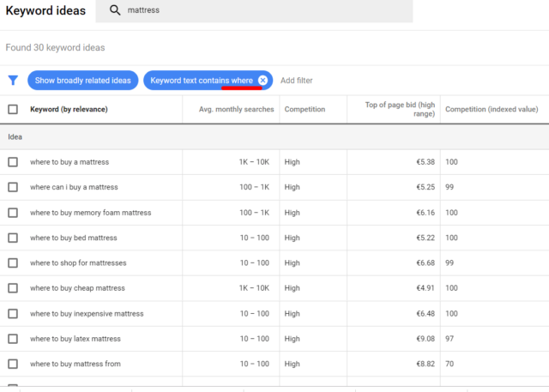
Task: Click 'Found 30 keyword ideas' text
Action: click(x=55, y=47)
